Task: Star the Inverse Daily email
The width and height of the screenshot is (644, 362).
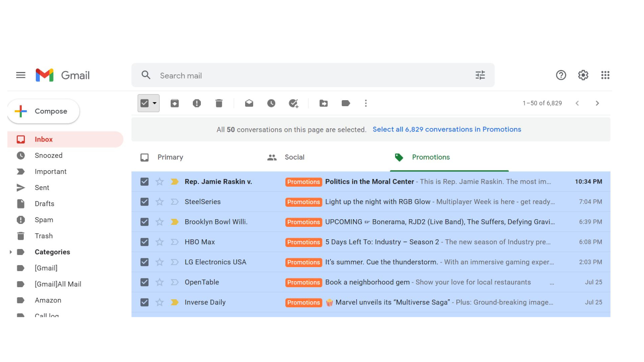Action: click(160, 302)
